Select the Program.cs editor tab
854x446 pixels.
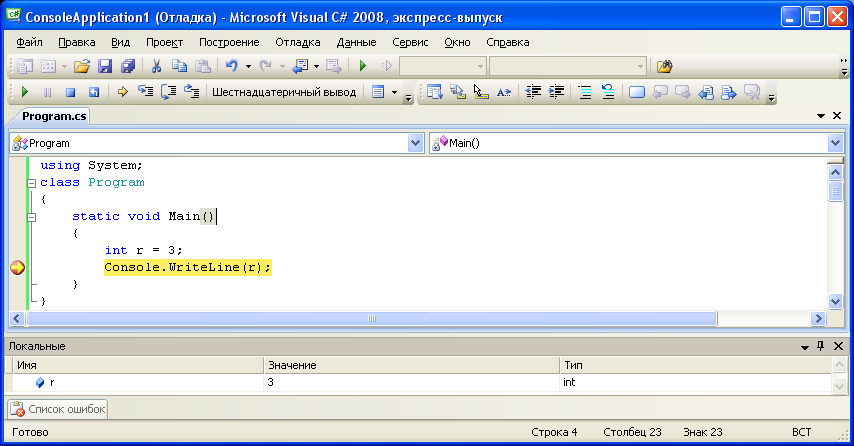tap(54, 116)
